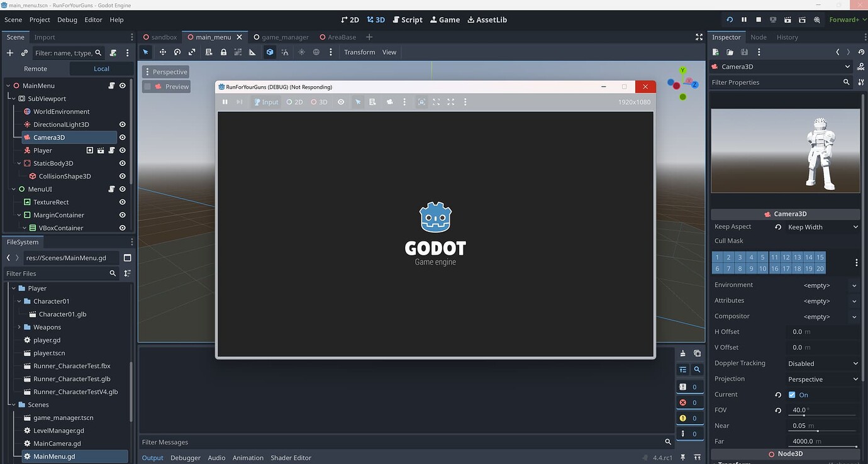This screenshot has height=464, width=868.
Task: Switch to the game_manager scene tab
Action: click(281, 37)
